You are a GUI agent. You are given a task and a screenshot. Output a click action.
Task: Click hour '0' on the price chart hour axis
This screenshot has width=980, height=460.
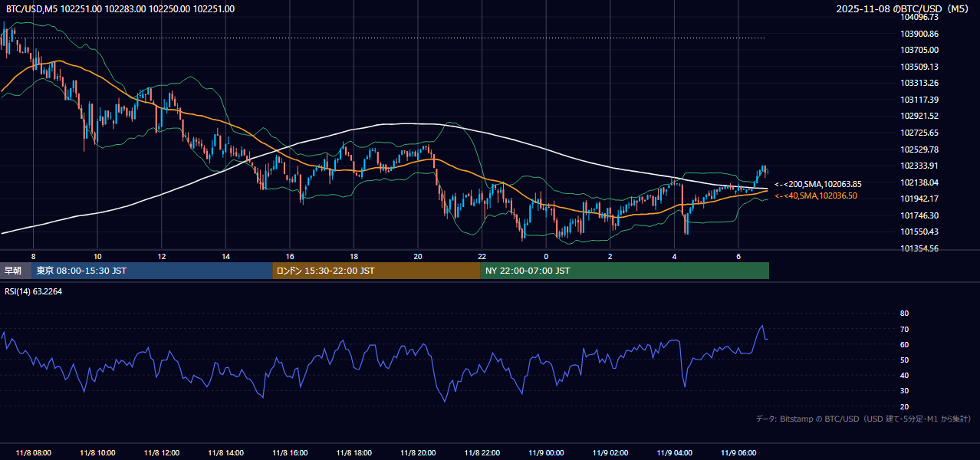(546, 256)
